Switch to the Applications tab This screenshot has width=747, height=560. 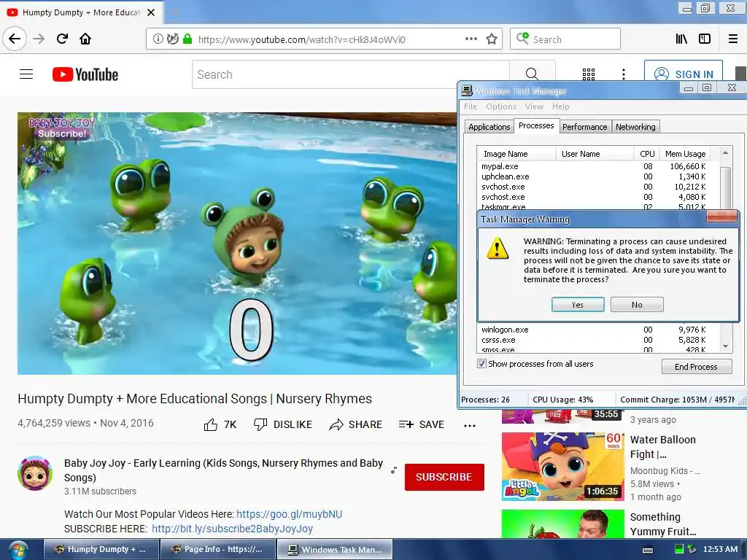tap(489, 127)
